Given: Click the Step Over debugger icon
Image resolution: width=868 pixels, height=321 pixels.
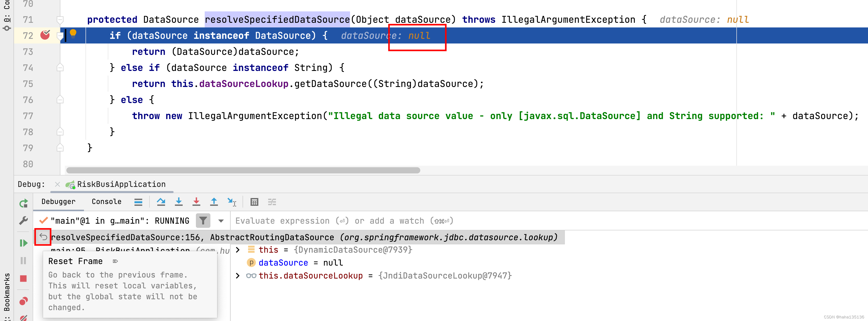Looking at the screenshot, I should click(x=161, y=202).
